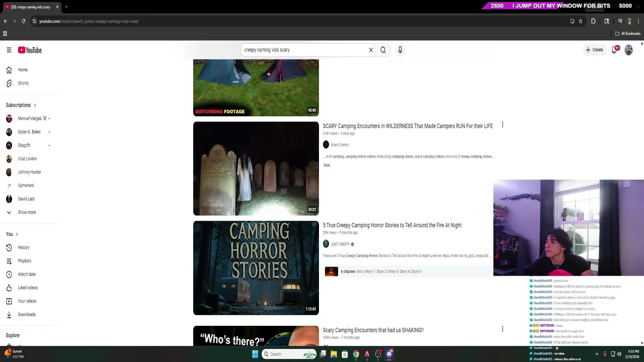The height and width of the screenshot is (362, 644).
Task: Open the graveyard ghost video thumbnail
Action: point(256,168)
